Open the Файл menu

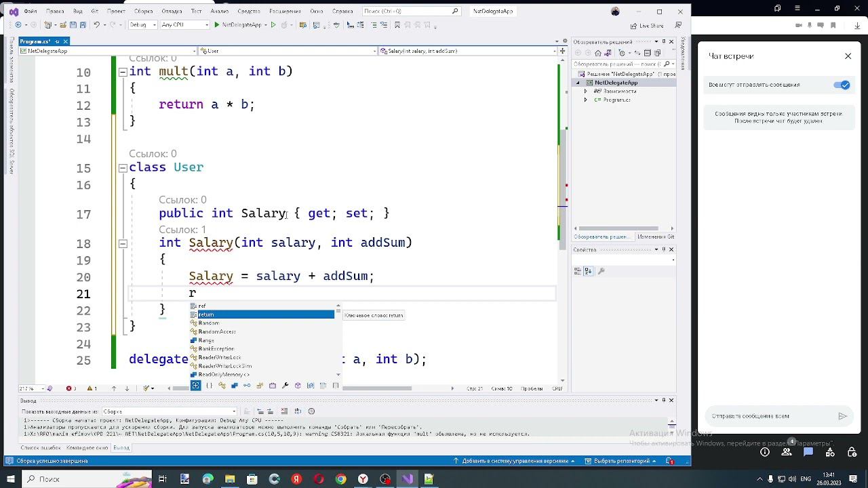[30, 12]
